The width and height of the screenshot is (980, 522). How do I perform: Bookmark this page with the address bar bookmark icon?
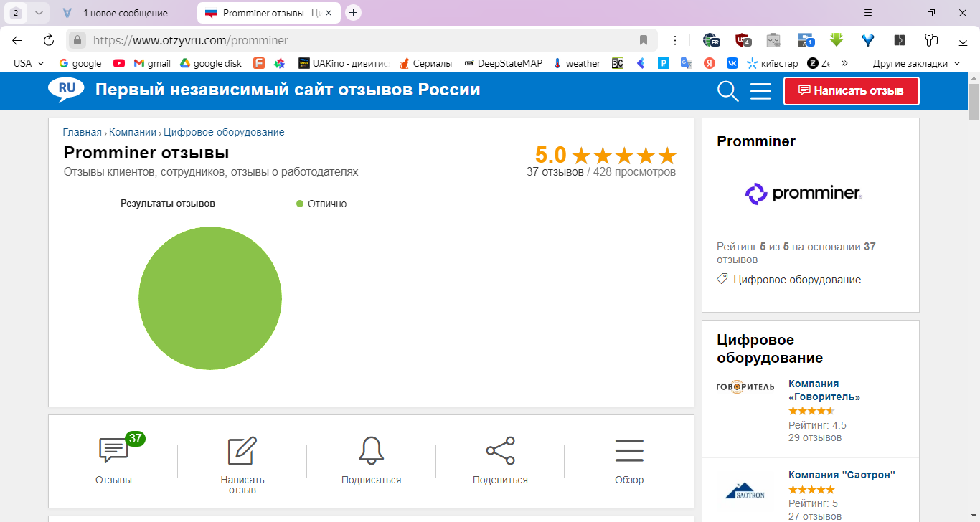click(x=644, y=40)
